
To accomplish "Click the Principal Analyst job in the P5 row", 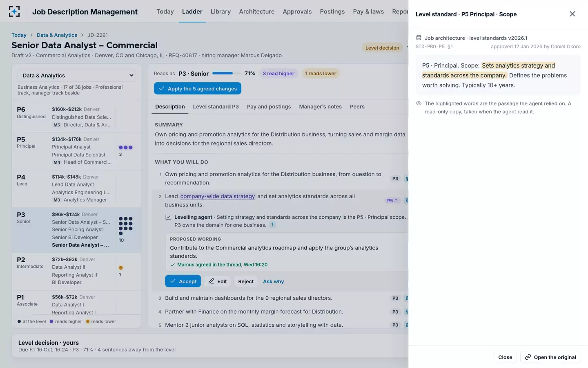I will (x=71, y=147).
